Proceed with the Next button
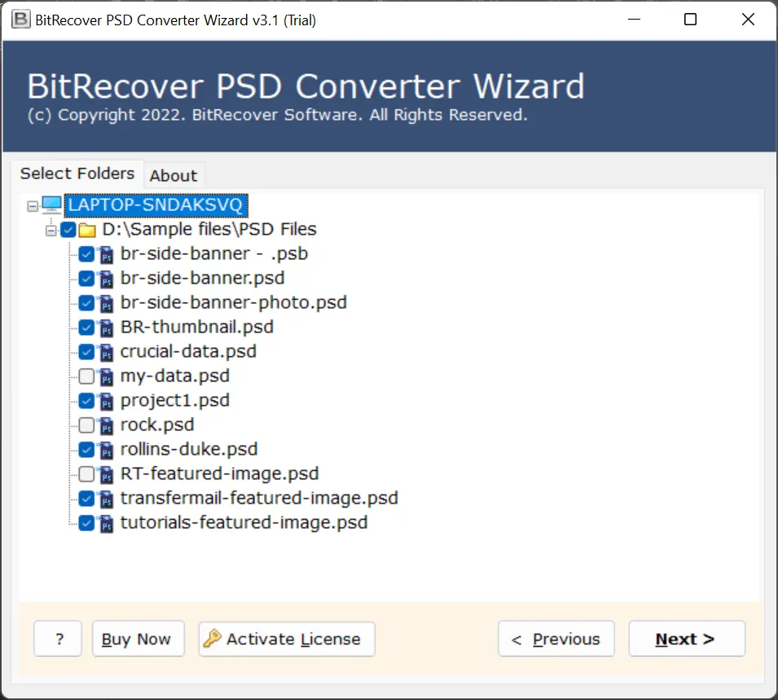This screenshot has height=700, width=778. coord(687,639)
